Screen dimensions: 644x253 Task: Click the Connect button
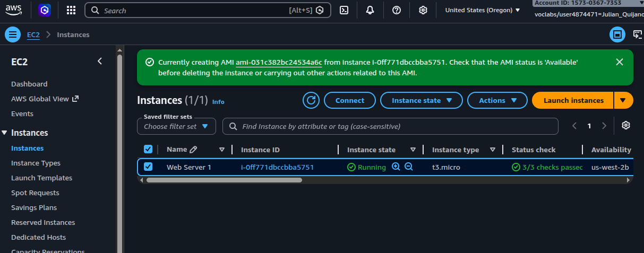(x=350, y=100)
